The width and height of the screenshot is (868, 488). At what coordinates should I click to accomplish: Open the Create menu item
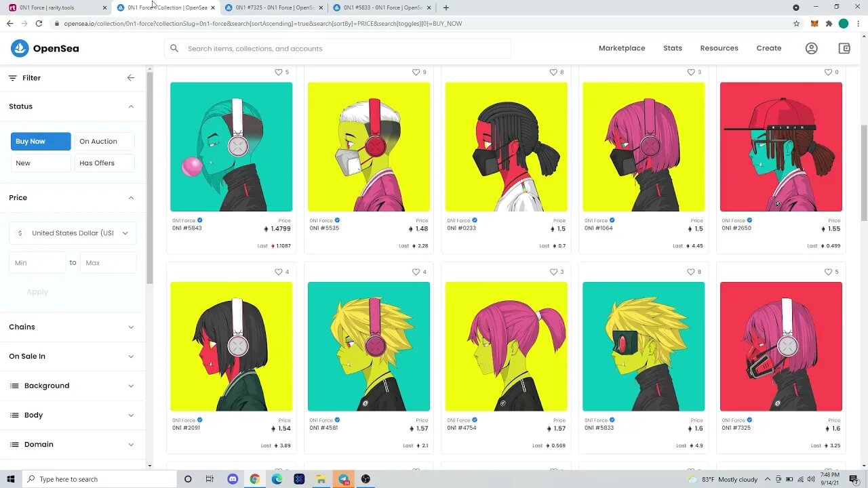769,48
